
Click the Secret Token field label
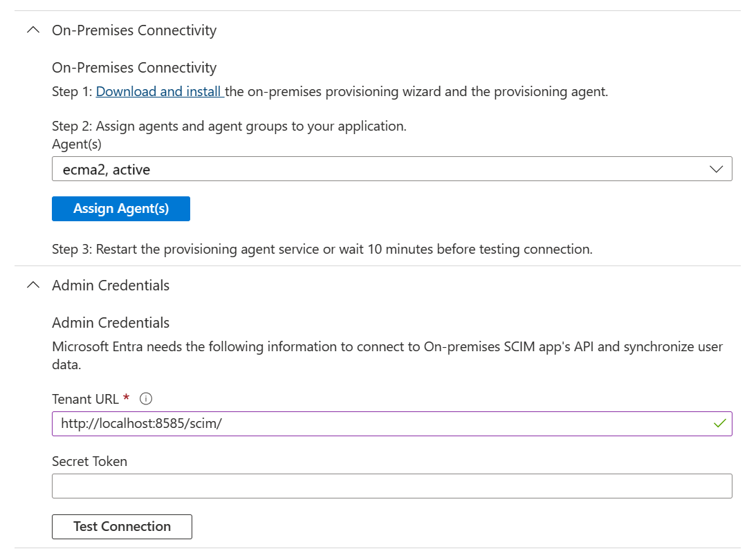pos(89,461)
